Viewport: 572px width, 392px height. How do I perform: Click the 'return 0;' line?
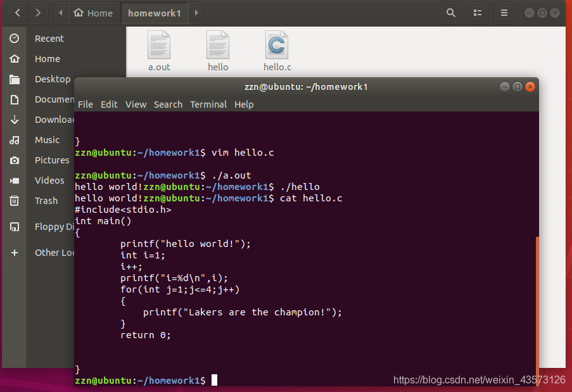[x=146, y=335]
